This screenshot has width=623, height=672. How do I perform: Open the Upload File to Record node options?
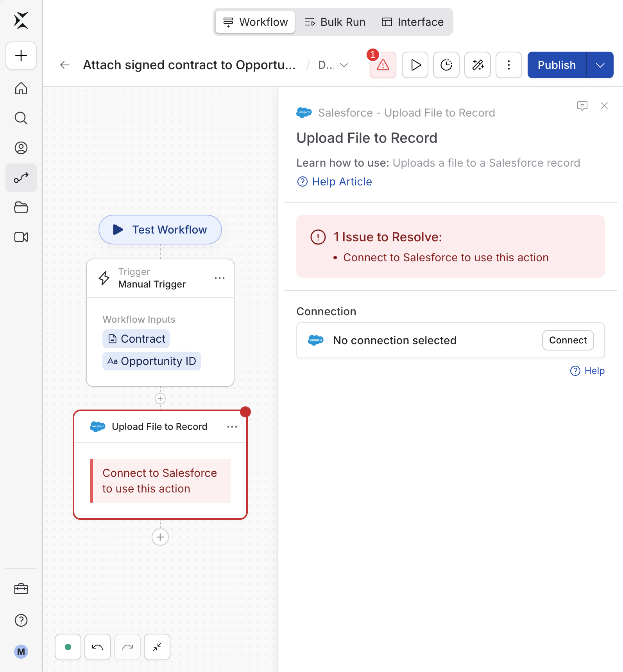[x=232, y=427]
